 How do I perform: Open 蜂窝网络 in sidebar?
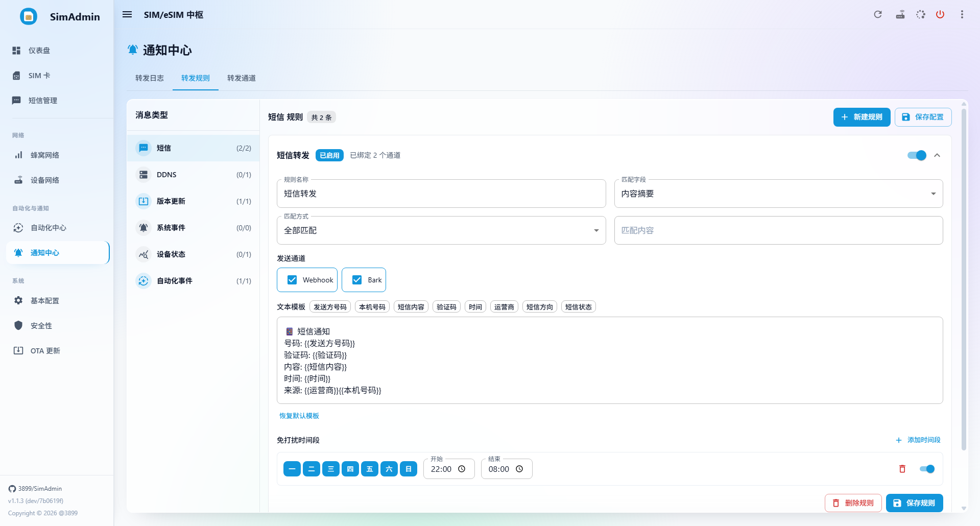(x=57, y=155)
